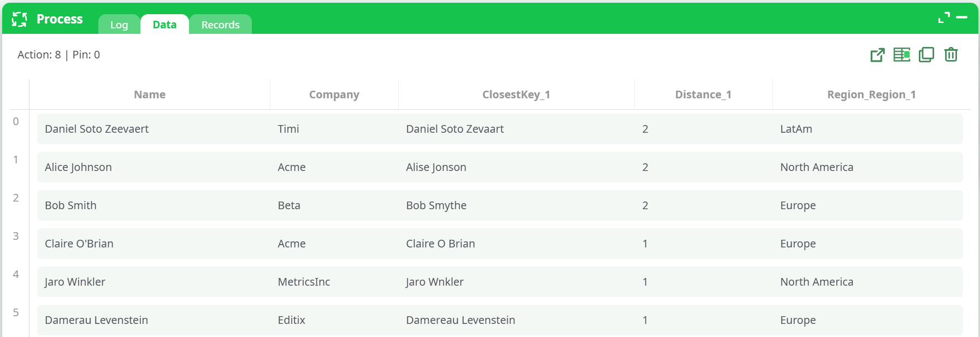Viewport: 980px width, 337px height.
Task: Sort the table by the Name column
Action: pos(149,94)
